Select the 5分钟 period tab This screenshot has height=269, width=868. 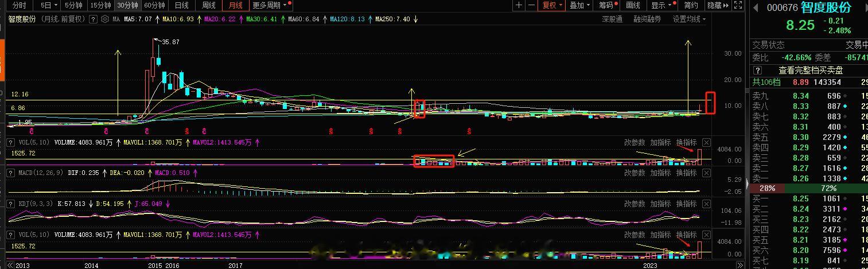tap(73, 5)
